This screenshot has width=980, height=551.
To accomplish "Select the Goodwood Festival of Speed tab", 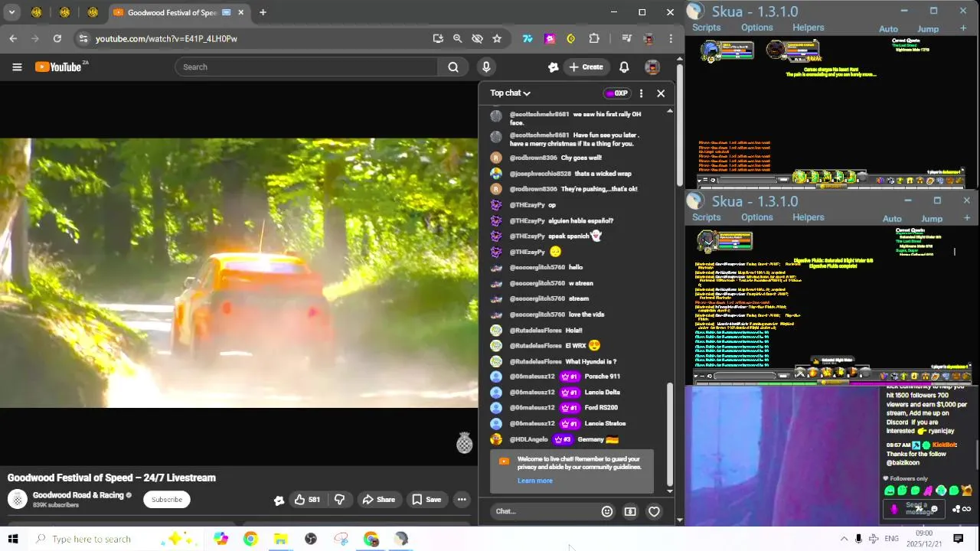I will click(x=180, y=12).
